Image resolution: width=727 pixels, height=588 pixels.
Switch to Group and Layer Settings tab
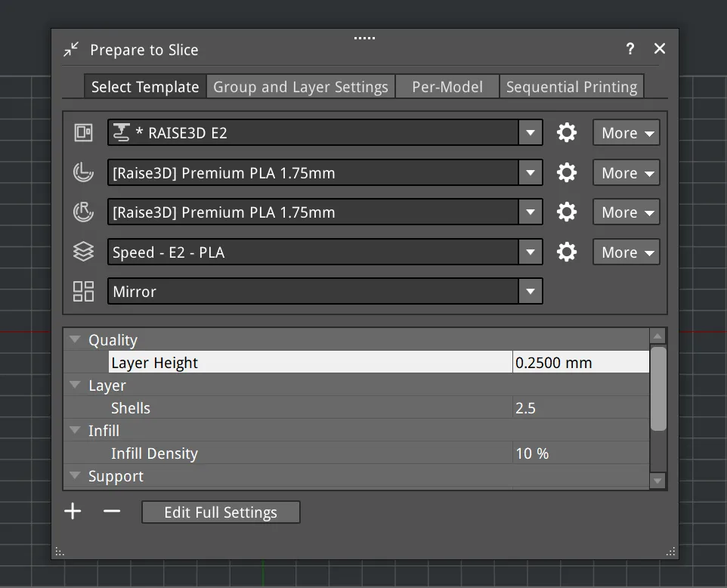(x=301, y=87)
